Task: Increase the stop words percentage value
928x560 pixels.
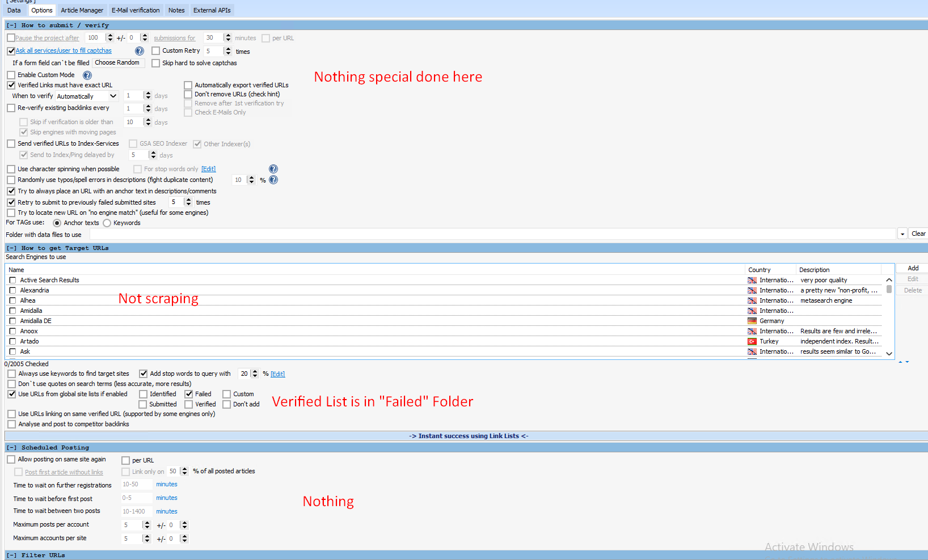Action: pos(255,372)
